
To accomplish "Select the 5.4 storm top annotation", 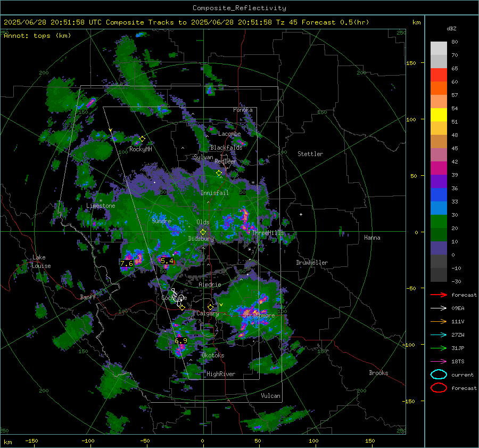I will (167, 261).
